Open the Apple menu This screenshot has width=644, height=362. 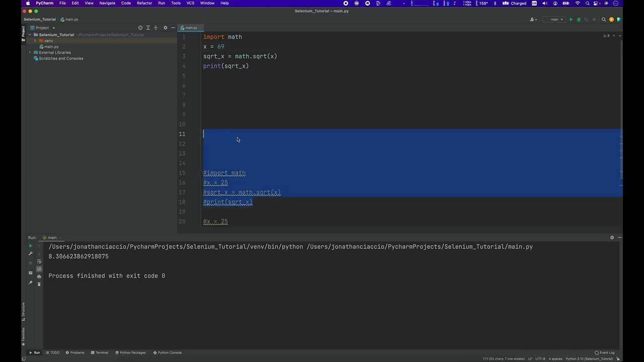point(28,3)
